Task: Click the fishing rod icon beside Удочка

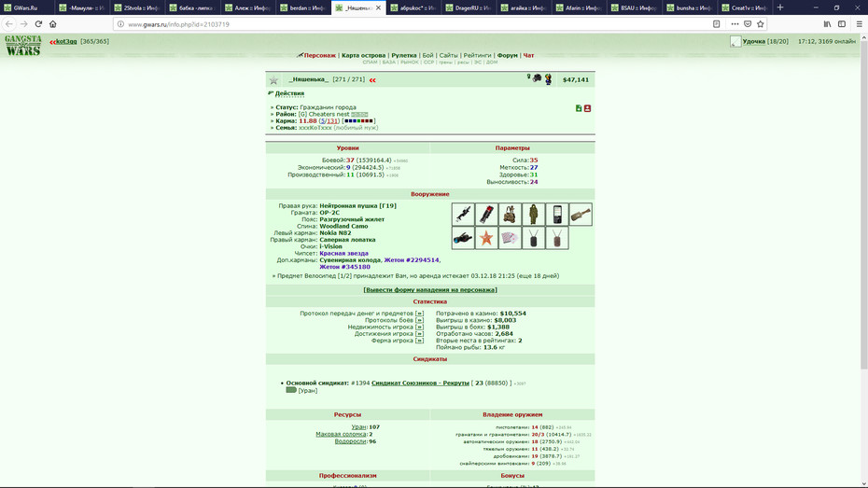Action: click(x=735, y=41)
